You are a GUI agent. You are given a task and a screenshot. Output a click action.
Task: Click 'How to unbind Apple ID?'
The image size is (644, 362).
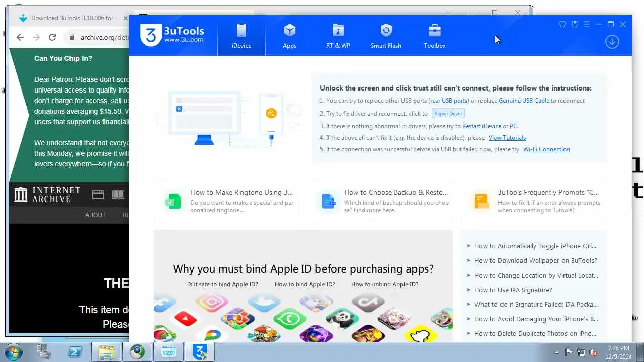(384, 284)
